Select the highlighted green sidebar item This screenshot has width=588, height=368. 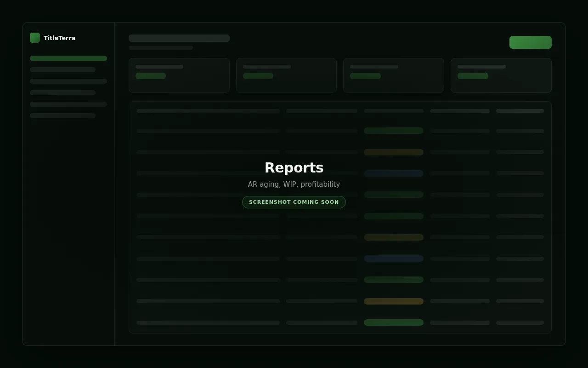coord(68,58)
